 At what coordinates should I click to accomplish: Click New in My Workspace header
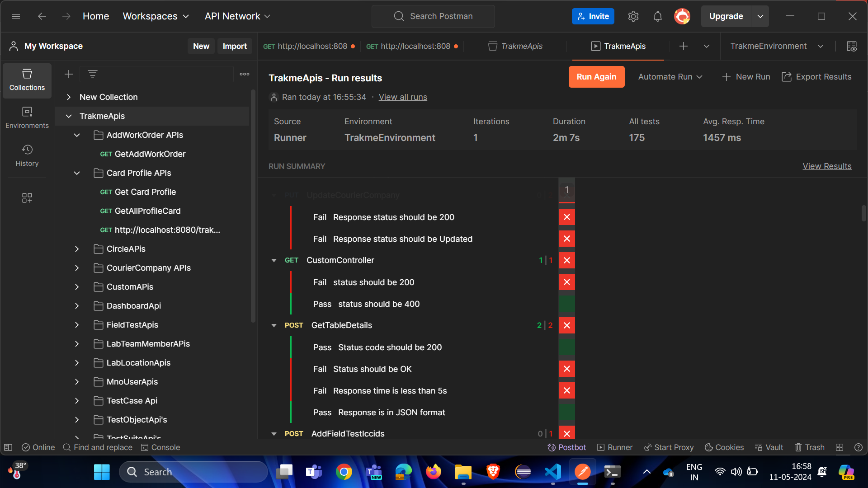(x=201, y=46)
